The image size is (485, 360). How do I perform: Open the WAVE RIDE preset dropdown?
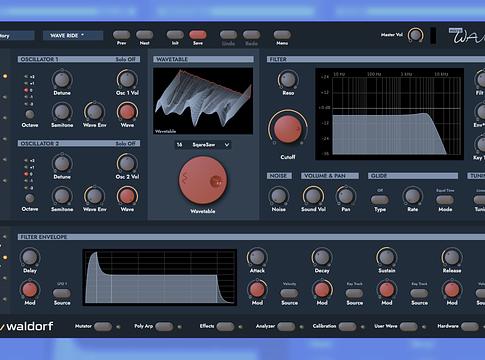point(73,35)
